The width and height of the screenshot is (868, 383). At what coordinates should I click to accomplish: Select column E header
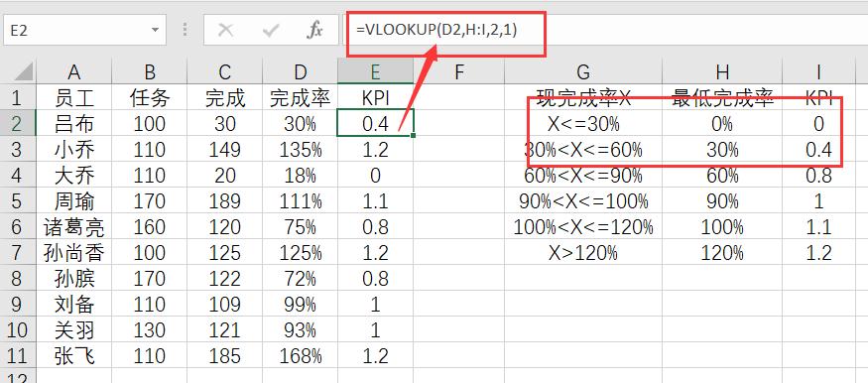375,71
